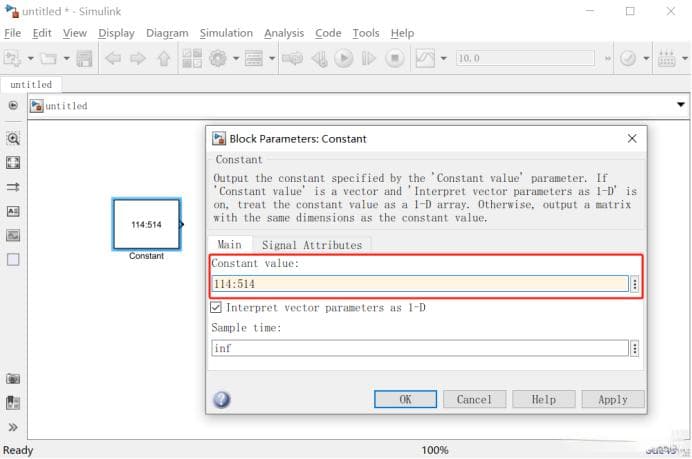The width and height of the screenshot is (692, 459).
Task: Click untitled in the model path breadcrumb
Action: click(x=66, y=106)
